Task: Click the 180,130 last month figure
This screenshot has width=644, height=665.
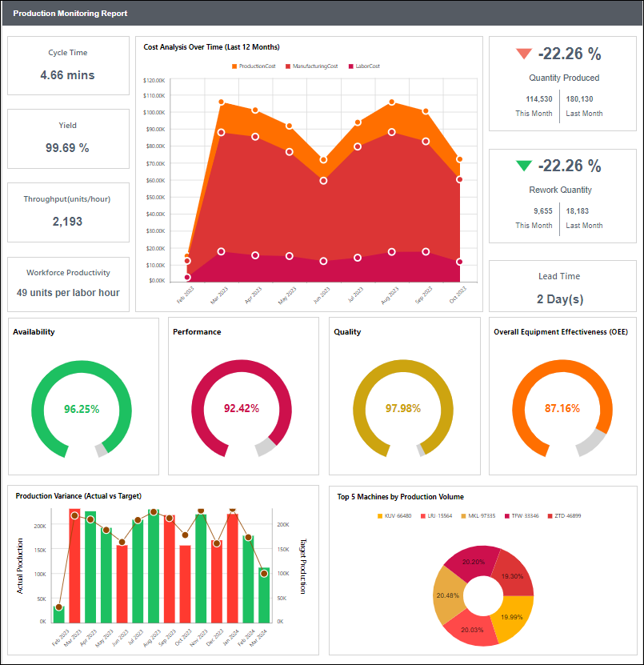Action: pos(579,98)
